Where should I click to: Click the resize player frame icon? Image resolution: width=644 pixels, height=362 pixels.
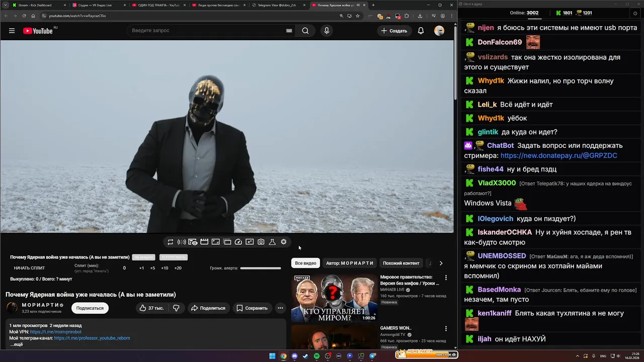point(215,242)
